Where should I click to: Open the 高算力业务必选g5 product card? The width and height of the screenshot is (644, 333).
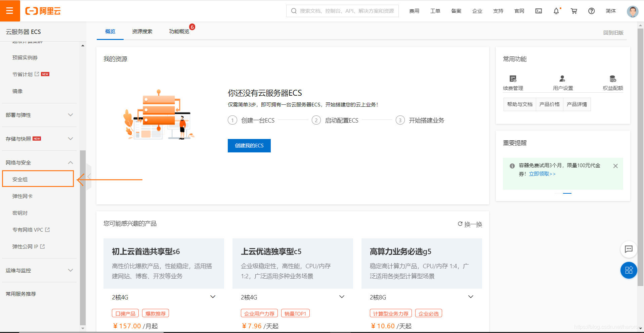tap(422, 264)
